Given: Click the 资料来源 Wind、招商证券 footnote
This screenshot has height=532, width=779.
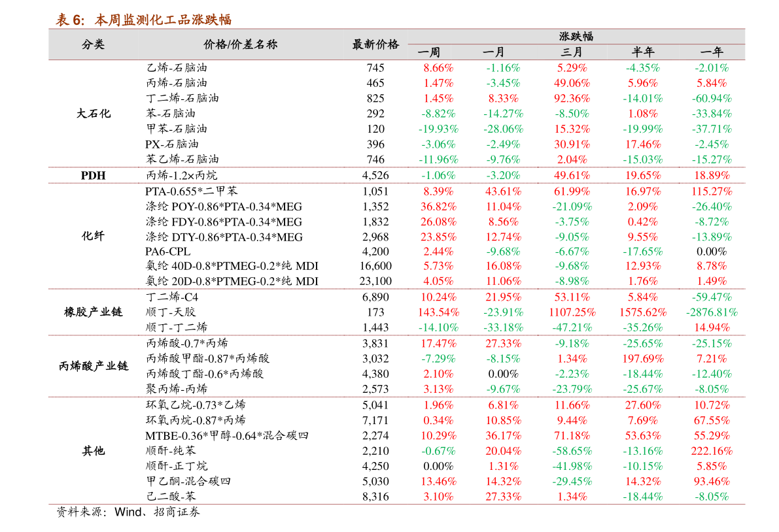Looking at the screenshot, I should 128,512.
